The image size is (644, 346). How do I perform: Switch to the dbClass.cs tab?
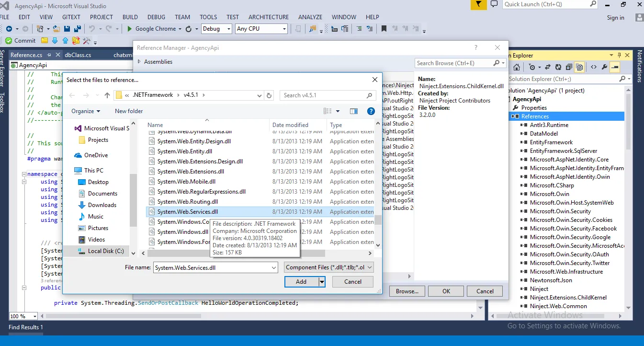pos(78,55)
